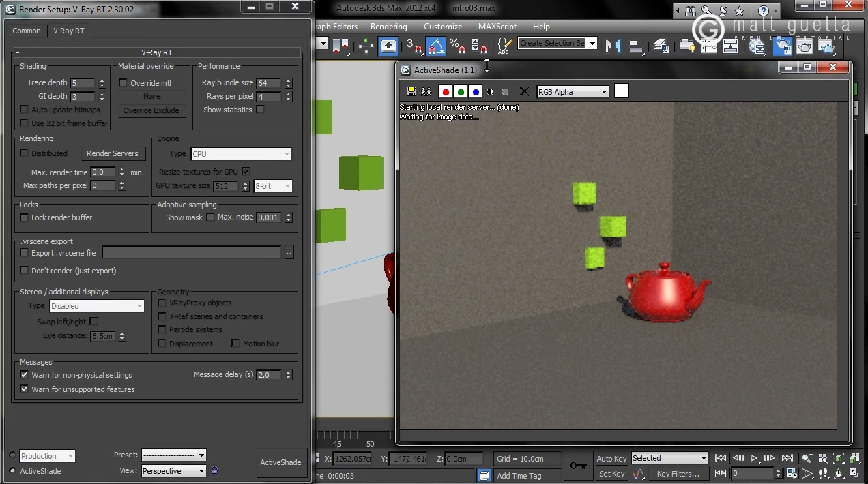Open Render Setup from the main toolbar
This screenshot has width=868, height=484.
[783, 46]
